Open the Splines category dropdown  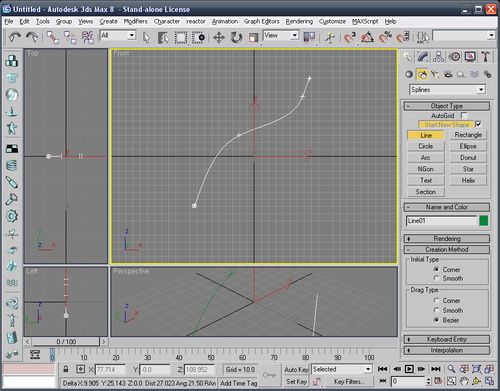click(x=447, y=89)
